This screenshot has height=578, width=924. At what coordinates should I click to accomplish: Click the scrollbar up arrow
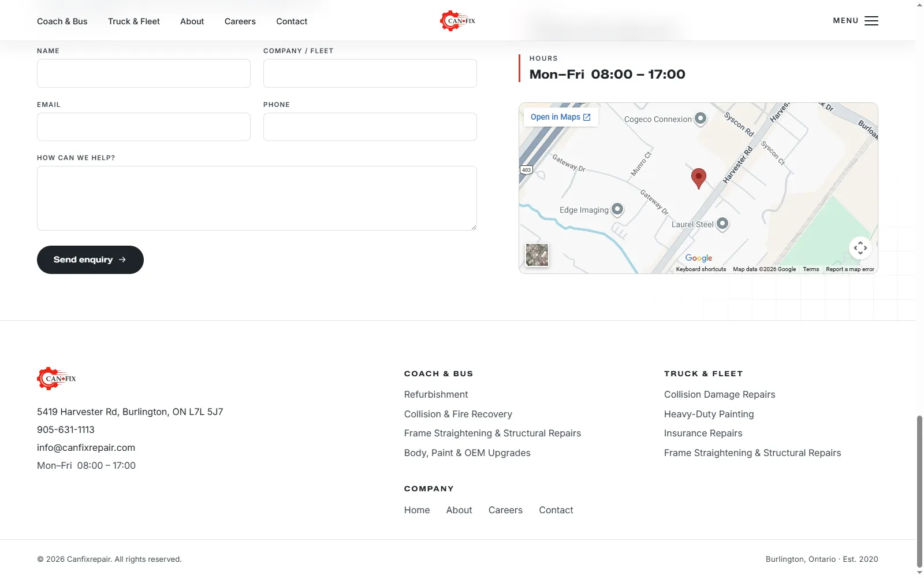tap(919, 5)
